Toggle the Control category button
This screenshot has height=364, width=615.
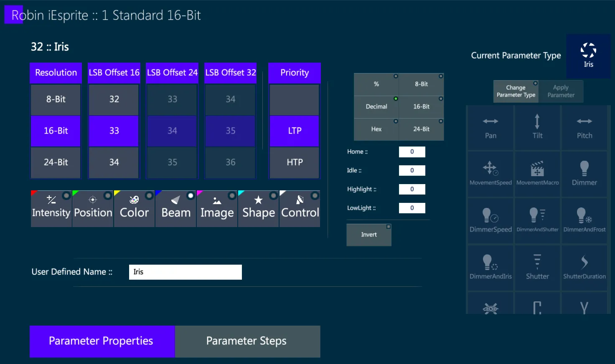point(300,209)
